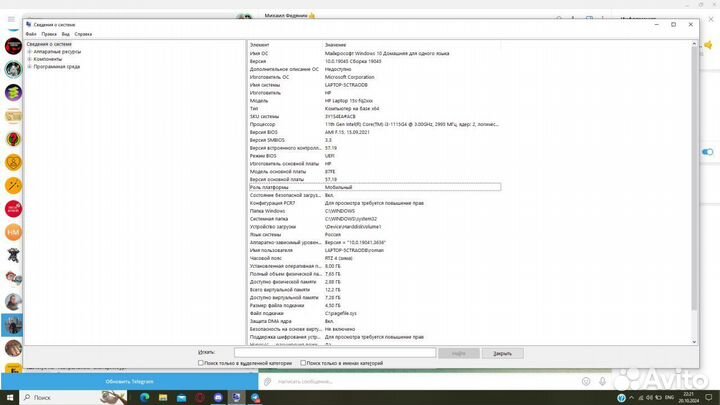Expand the 'Аппаратные ресурсы' tree node
The image size is (720, 405).
click(x=29, y=52)
